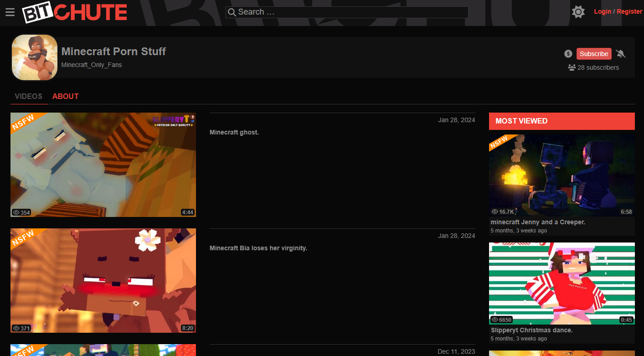The height and width of the screenshot is (356, 644).
Task: Open the Register link
Action: [629, 11]
